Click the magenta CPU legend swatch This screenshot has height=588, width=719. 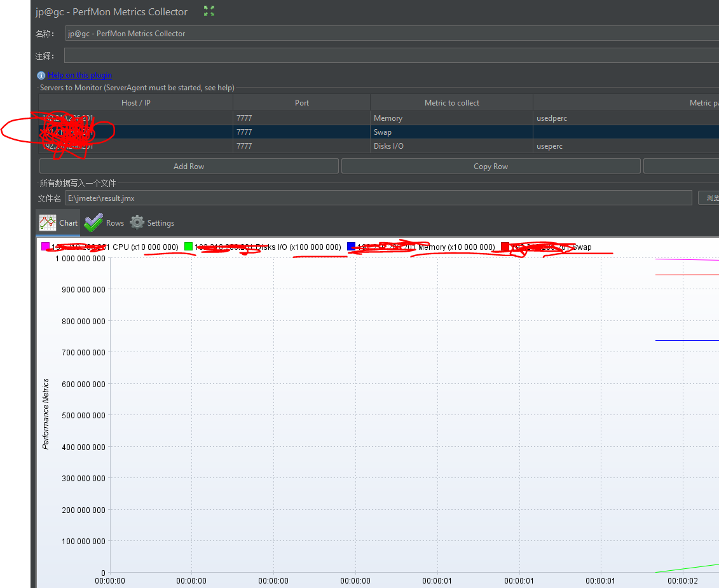pos(45,246)
